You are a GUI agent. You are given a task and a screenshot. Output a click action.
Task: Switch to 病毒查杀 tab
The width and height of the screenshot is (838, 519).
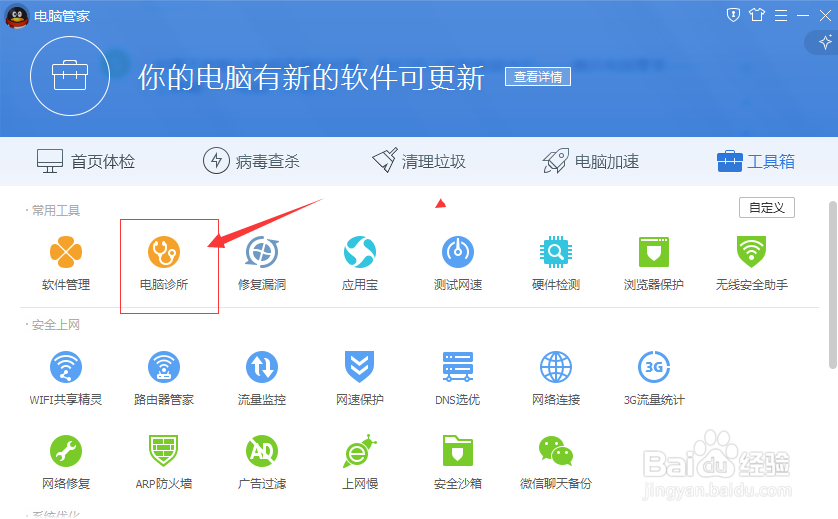coord(251,161)
